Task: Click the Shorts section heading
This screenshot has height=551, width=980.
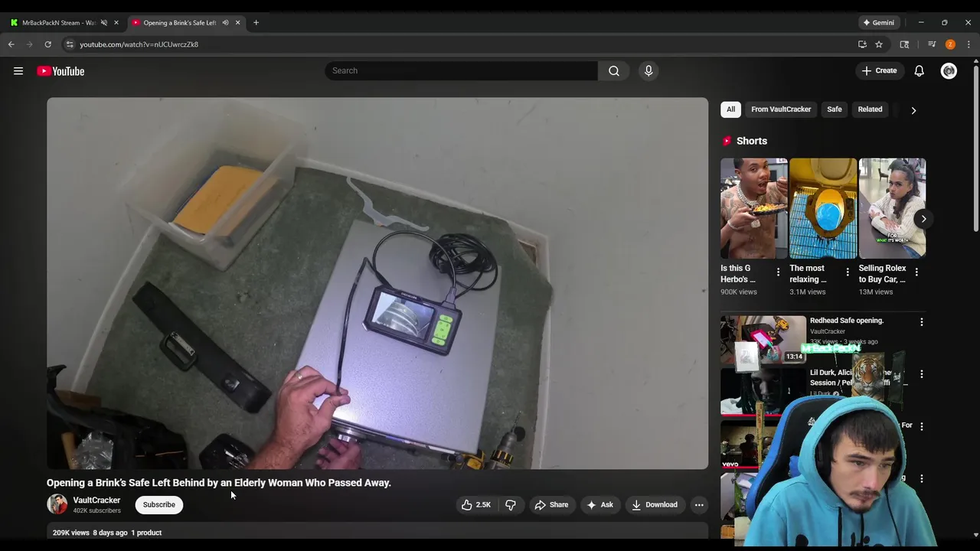Action: [752, 141]
